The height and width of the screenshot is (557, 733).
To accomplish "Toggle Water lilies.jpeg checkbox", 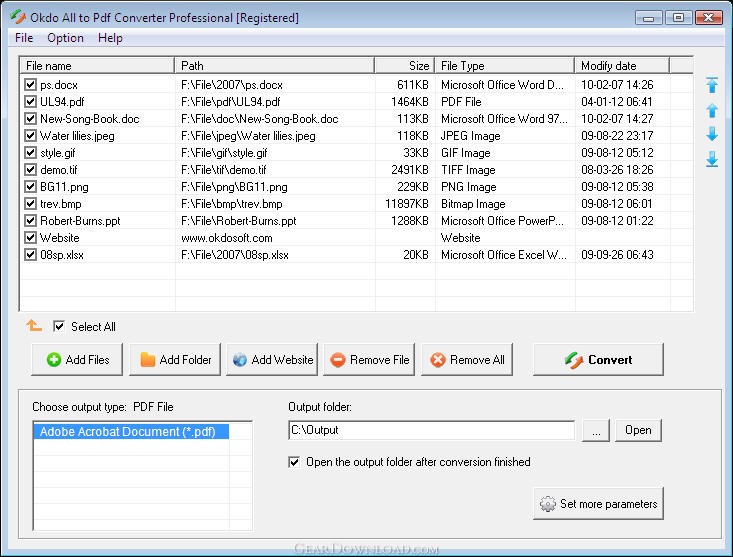I will [30, 136].
